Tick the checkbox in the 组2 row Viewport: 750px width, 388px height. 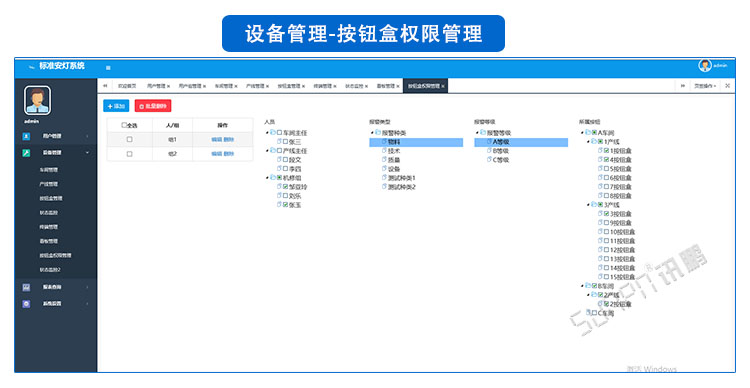point(129,154)
